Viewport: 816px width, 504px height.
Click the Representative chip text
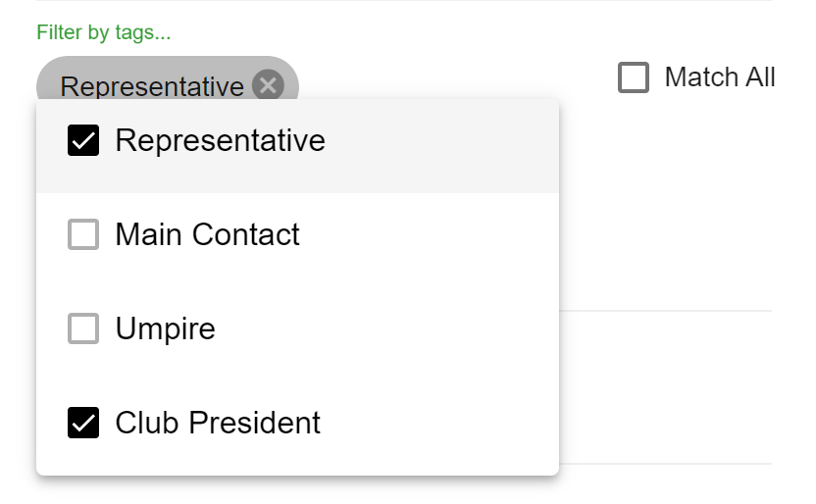pos(152,86)
